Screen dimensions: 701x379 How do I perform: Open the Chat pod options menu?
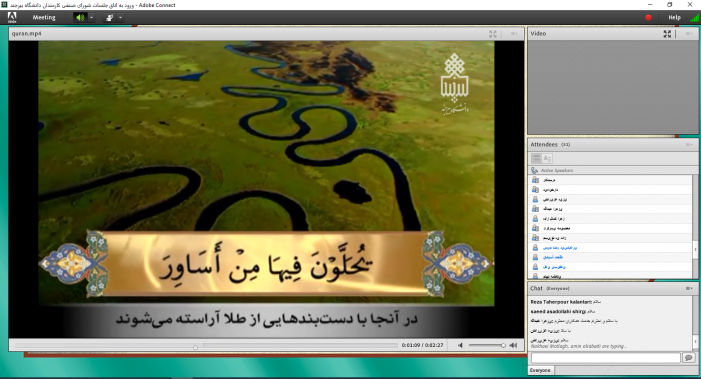689,288
